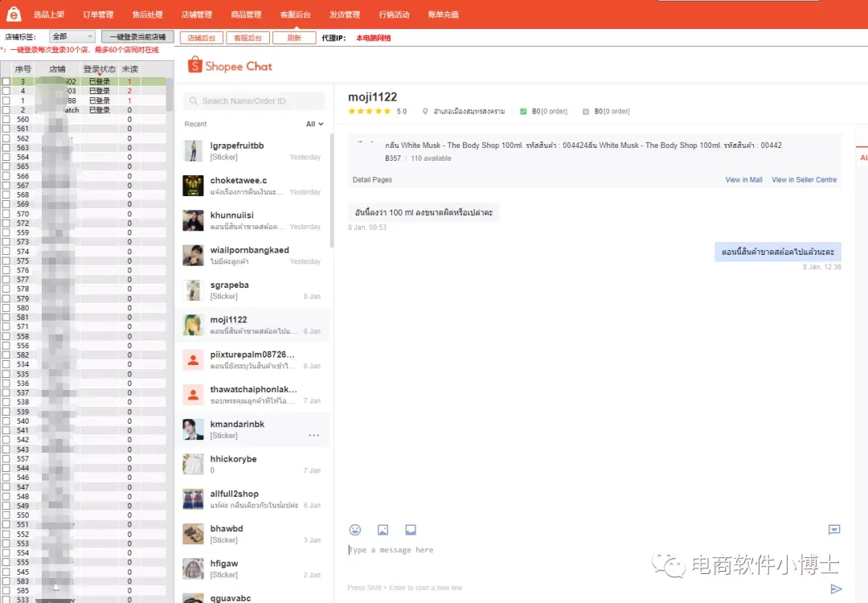Click the green completed orders icon
Image resolution: width=868 pixels, height=603 pixels.
pyautogui.click(x=523, y=111)
